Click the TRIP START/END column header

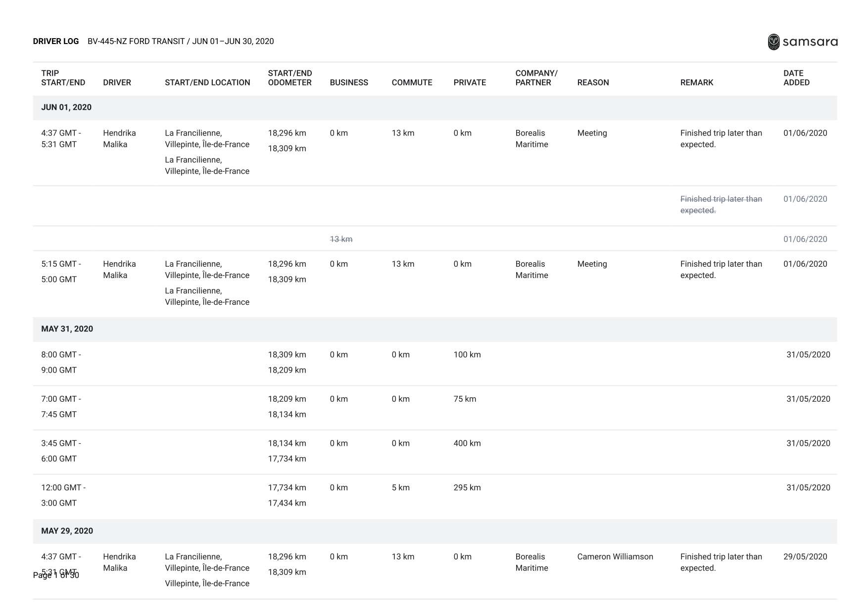point(63,78)
